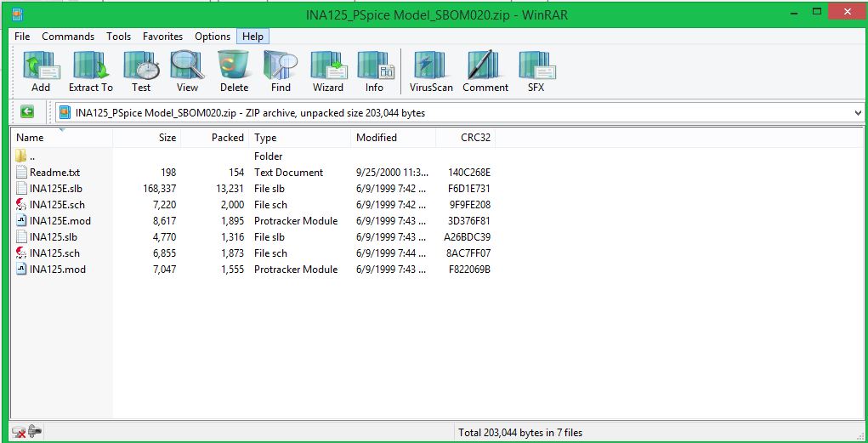
Task: Sort by Packed column header
Action: [x=215, y=138]
